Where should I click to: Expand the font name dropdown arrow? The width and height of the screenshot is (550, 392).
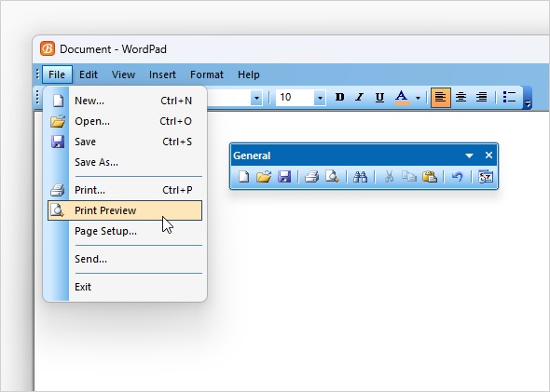(256, 98)
